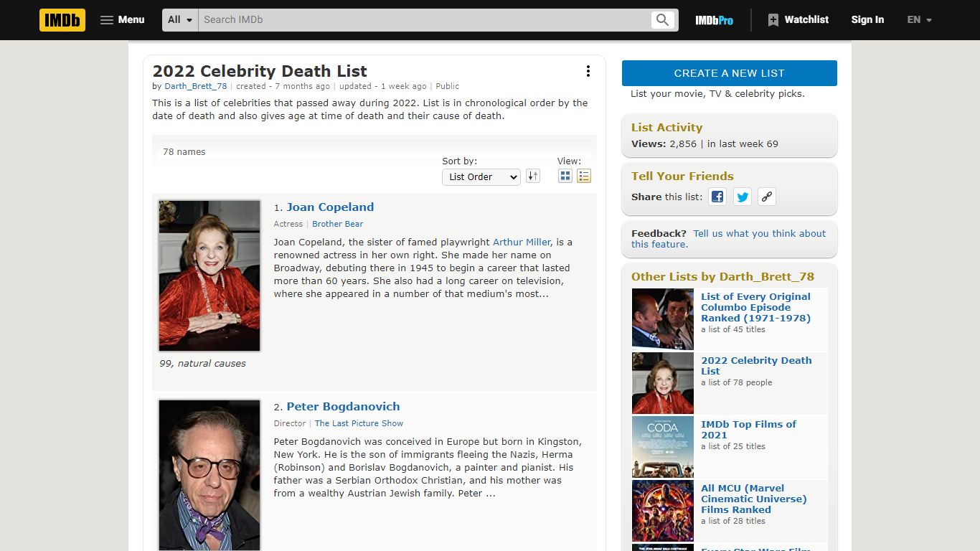
Task: Click Other Lists by Darth_Brett_78 heading
Action: [722, 277]
